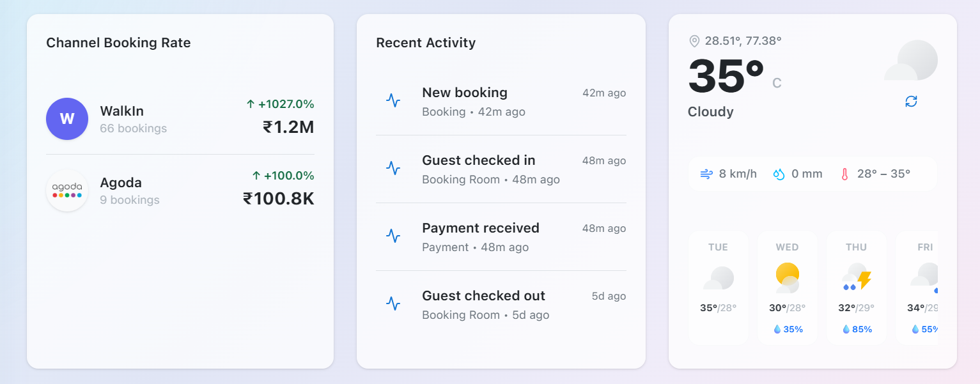Open the Guest checked in activity
The image size is (980, 384).
pos(501,169)
